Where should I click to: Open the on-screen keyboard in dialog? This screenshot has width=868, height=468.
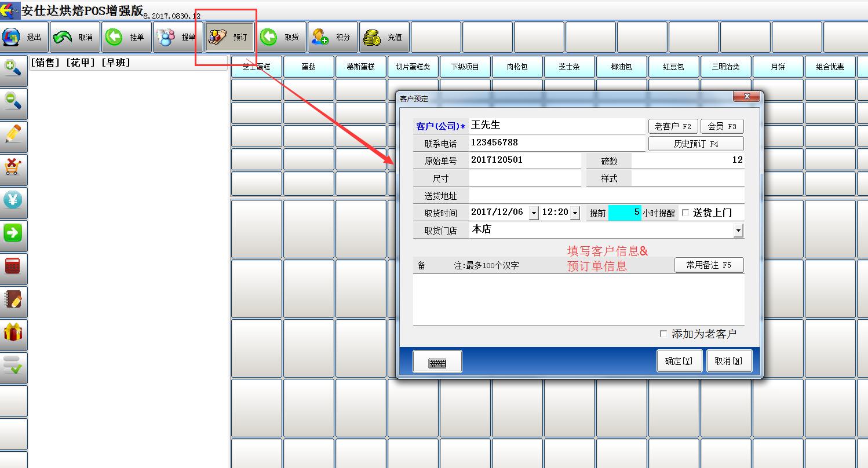click(437, 361)
